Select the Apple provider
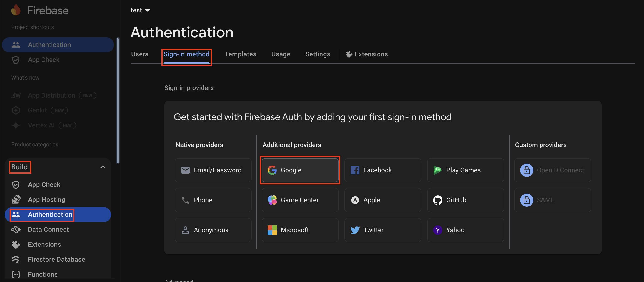The height and width of the screenshot is (282, 644). pos(383,200)
